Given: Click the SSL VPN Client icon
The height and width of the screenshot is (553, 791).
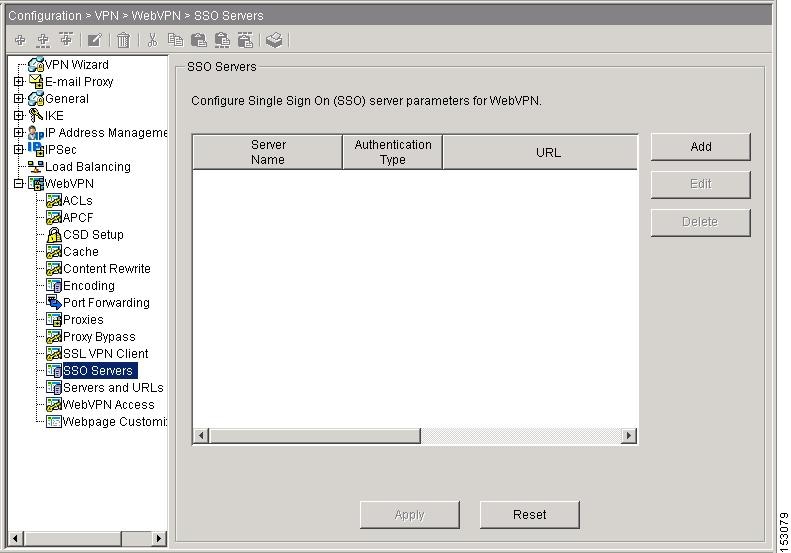Looking at the screenshot, I should coord(53,353).
